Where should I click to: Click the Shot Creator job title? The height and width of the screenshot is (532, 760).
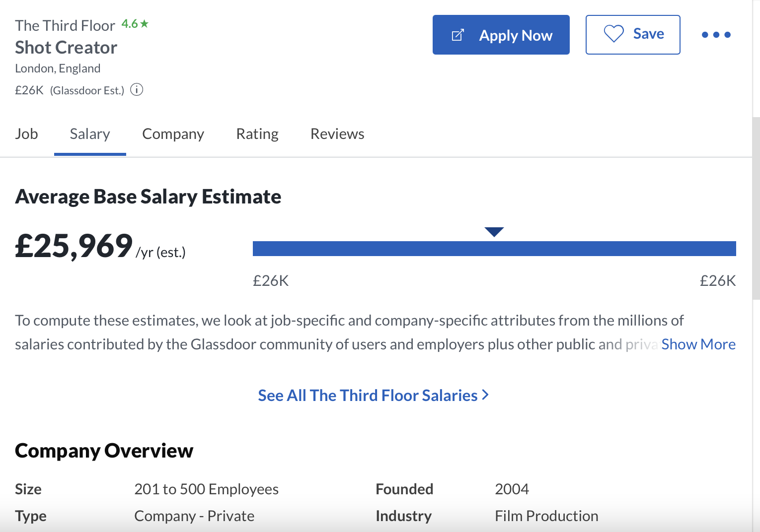(x=66, y=48)
